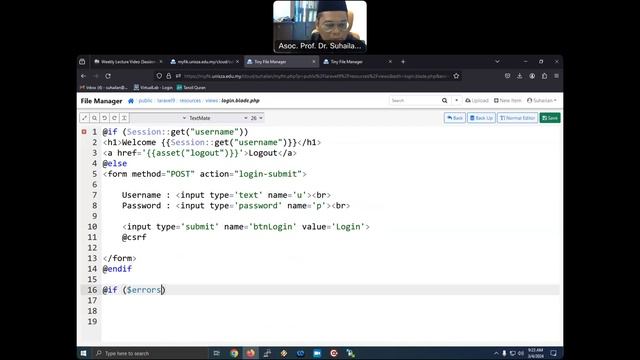Click New Item in file manager

click(x=507, y=100)
